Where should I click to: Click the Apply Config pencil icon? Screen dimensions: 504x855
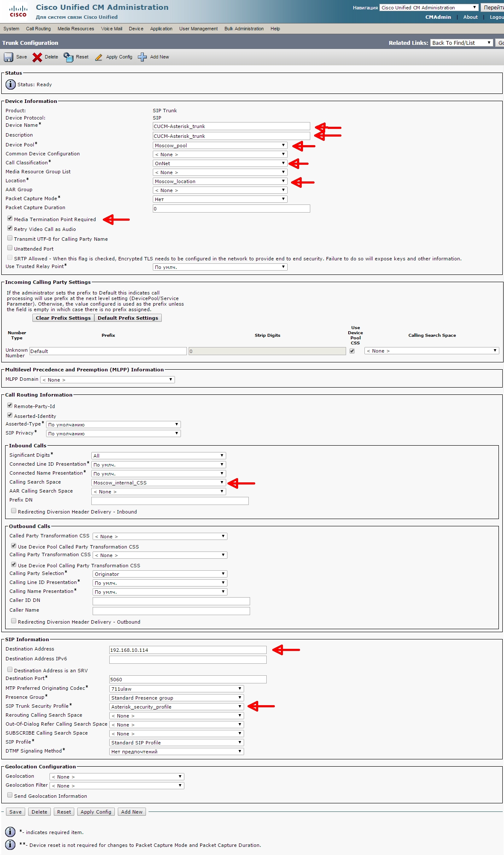point(99,57)
